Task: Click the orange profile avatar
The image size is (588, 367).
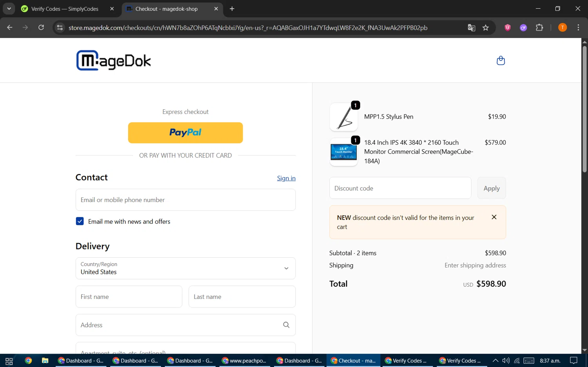Action: 562,27
